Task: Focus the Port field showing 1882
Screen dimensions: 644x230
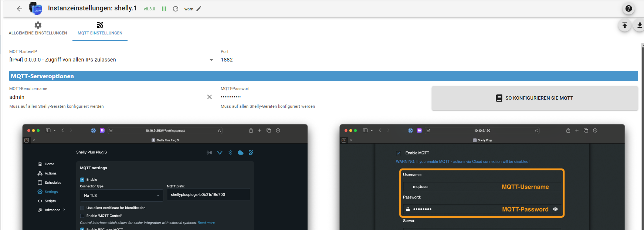Action: pos(271,60)
